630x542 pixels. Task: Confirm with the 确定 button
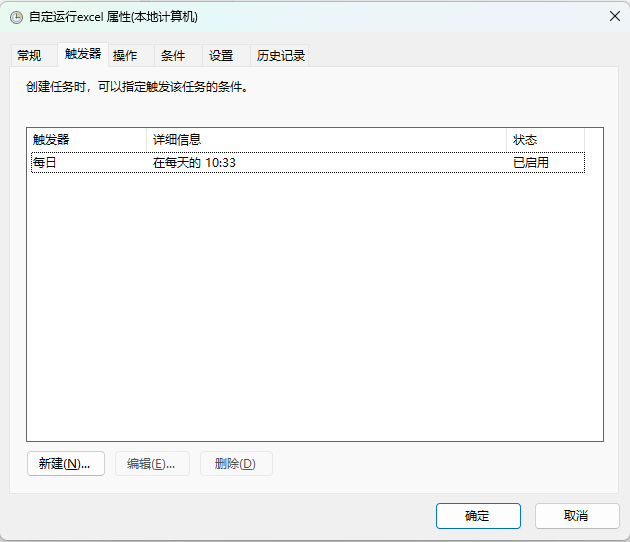(478, 516)
